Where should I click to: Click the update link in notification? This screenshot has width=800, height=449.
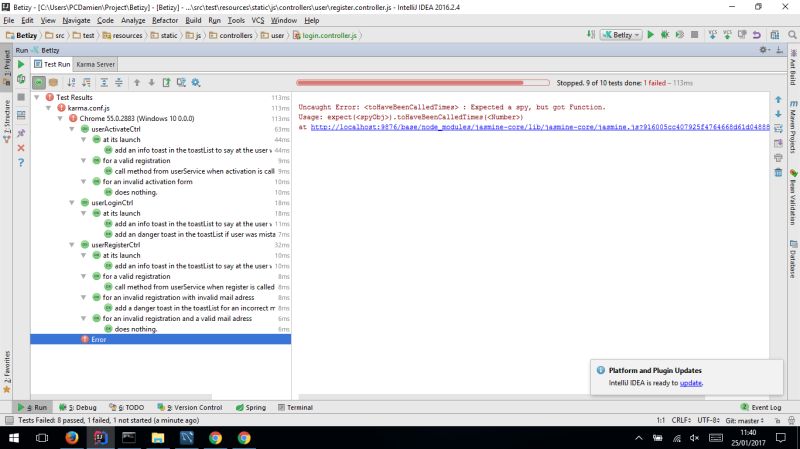691,383
